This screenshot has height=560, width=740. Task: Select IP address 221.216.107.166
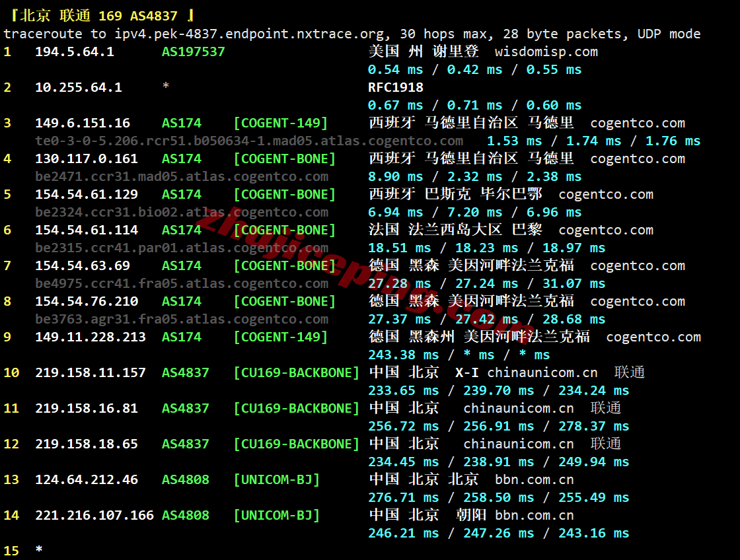(x=94, y=515)
